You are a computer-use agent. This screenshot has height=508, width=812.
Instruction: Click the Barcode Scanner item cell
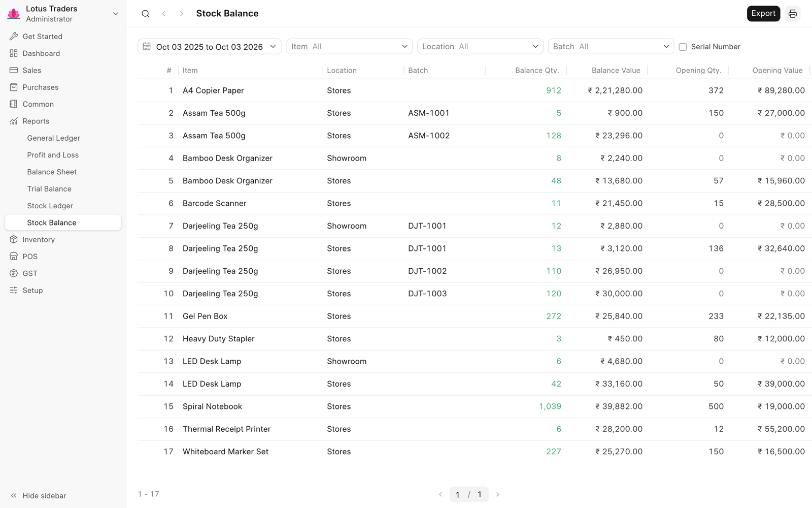[x=215, y=203]
